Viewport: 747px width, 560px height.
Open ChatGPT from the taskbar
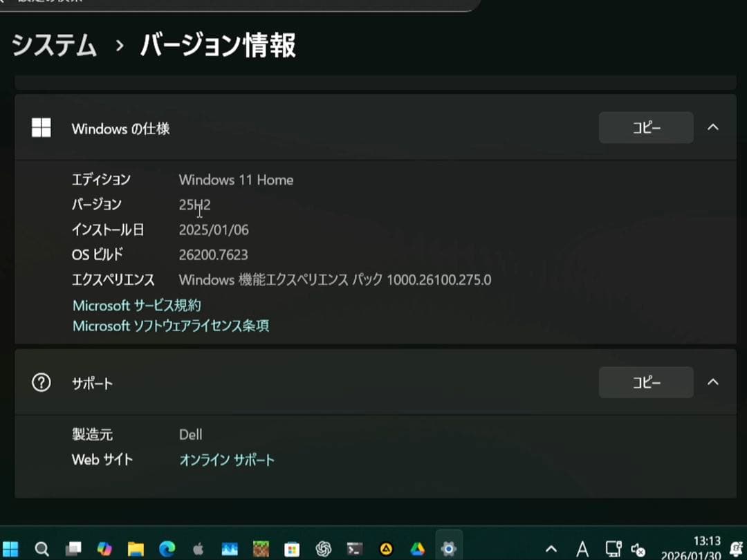point(322,549)
